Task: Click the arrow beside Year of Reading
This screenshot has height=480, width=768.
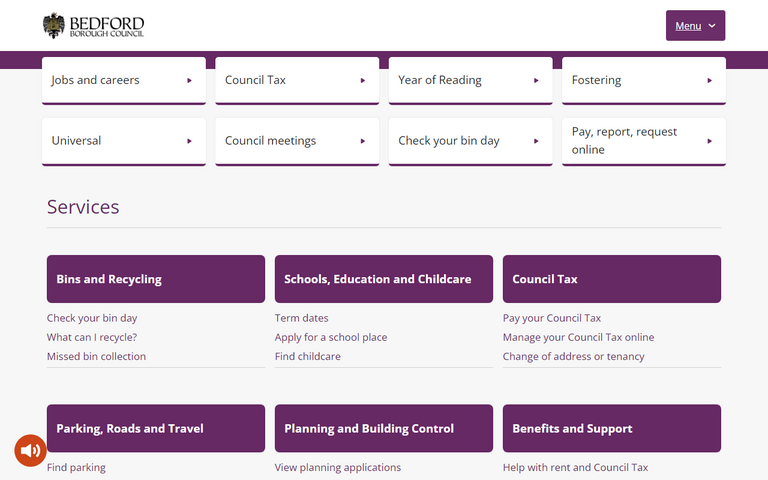Action: [x=536, y=81]
